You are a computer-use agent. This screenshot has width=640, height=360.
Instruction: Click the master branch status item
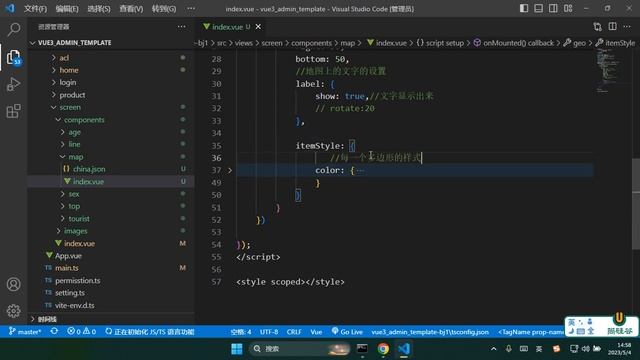[x=25, y=332]
